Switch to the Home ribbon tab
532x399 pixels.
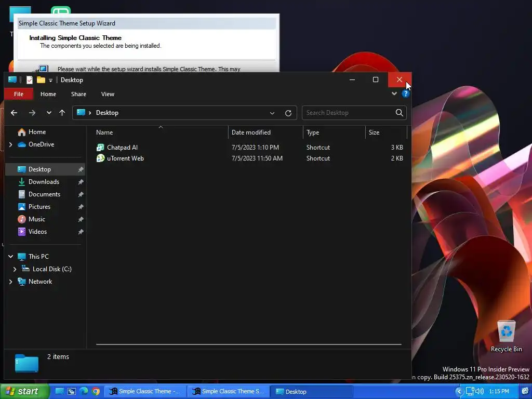48,94
